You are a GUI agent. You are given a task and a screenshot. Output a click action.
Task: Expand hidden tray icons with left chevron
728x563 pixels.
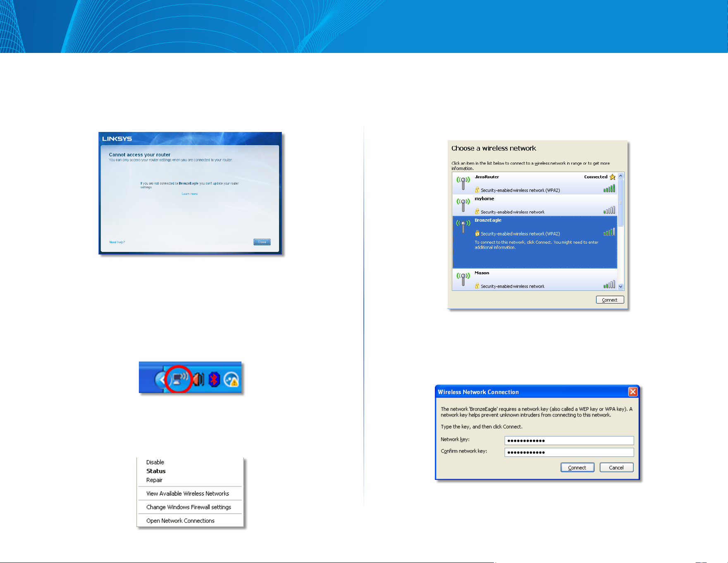pos(161,379)
